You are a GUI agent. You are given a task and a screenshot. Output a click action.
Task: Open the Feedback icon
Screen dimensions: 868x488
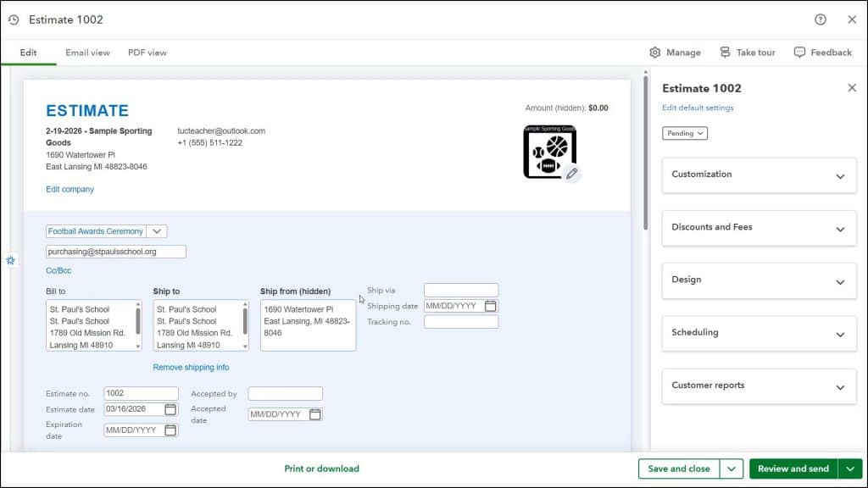coord(798,52)
